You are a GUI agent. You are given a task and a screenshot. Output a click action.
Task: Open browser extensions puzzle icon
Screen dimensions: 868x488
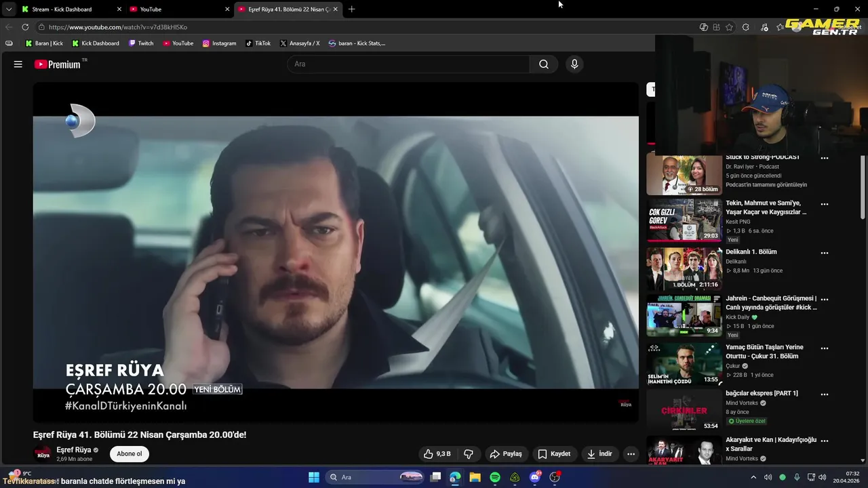746,27
